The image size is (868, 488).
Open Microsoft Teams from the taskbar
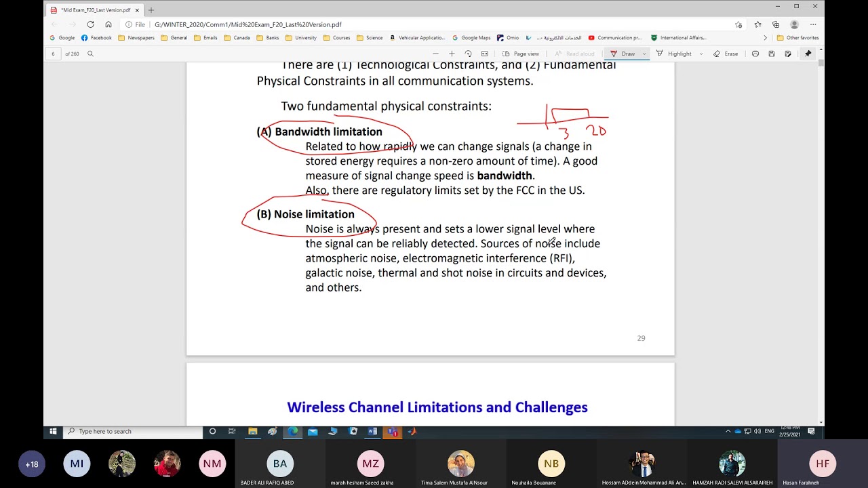[x=392, y=431]
